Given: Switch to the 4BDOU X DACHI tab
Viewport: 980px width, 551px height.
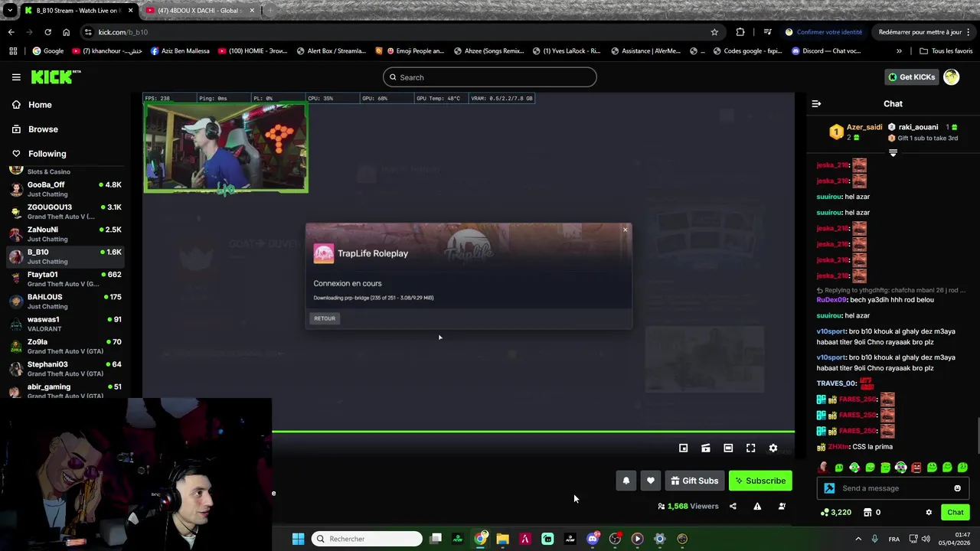Looking at the screenshot, I should pos(199,11).
